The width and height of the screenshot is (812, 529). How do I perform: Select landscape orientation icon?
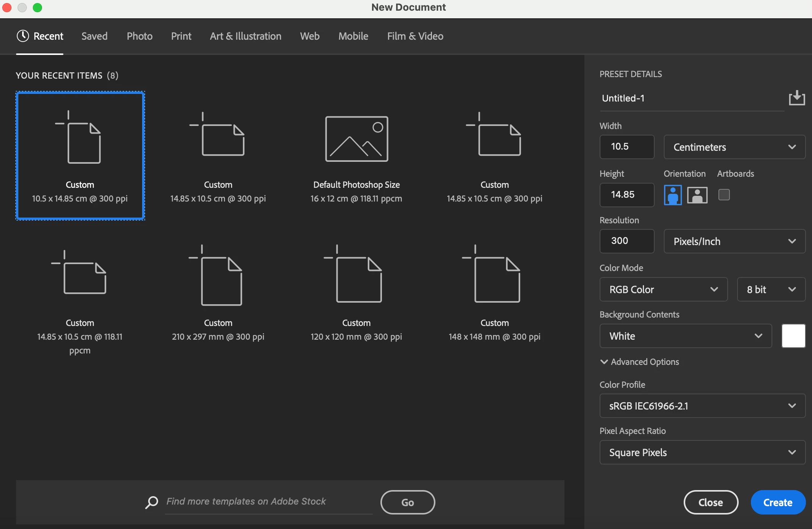point(697,195)
